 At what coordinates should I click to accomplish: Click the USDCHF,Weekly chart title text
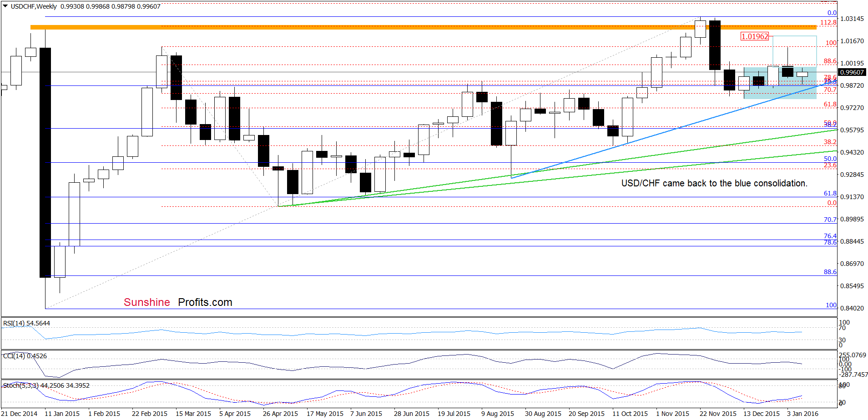34,6
